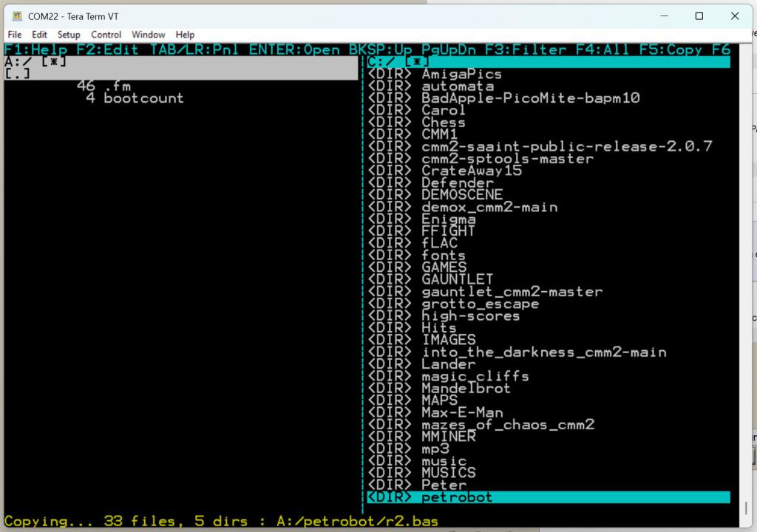Open the Edit menu
The height and width of the screenshot is (532, 757).
pos(39,35)
